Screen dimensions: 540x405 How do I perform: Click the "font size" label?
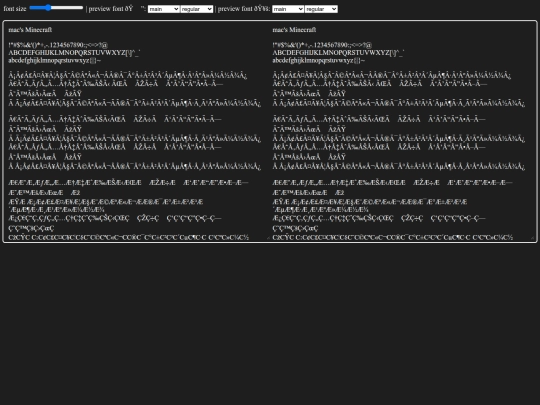(x=15, y=9)
